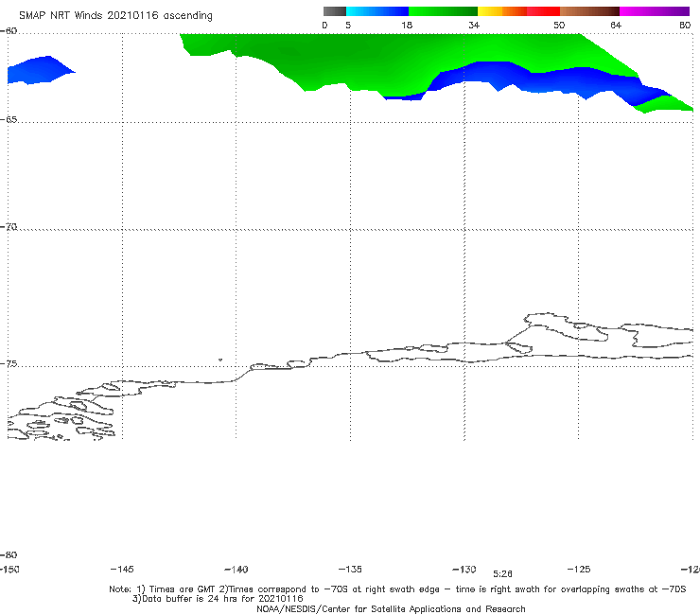Click the longitude label -125

(579, 570)
